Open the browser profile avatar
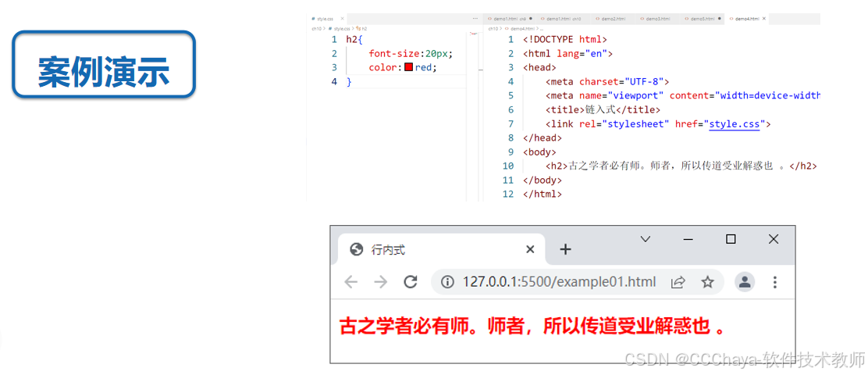Image resolution: width=868 pixels, height=375 pixels. pos(745,282)
